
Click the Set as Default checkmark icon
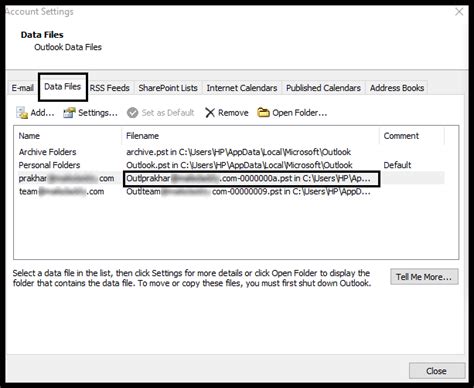coord(132,113)
